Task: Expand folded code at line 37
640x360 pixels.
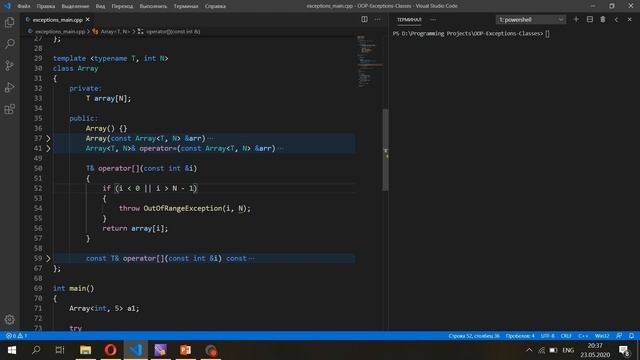Action: [48, 138]
